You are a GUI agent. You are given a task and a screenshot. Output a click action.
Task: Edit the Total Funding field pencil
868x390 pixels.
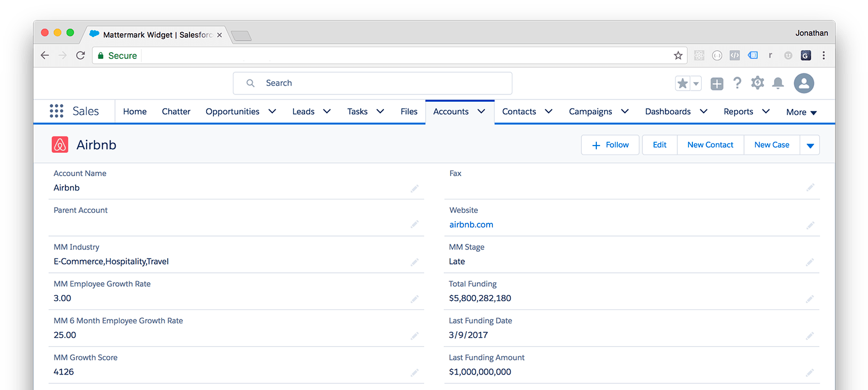pos(810,299)
